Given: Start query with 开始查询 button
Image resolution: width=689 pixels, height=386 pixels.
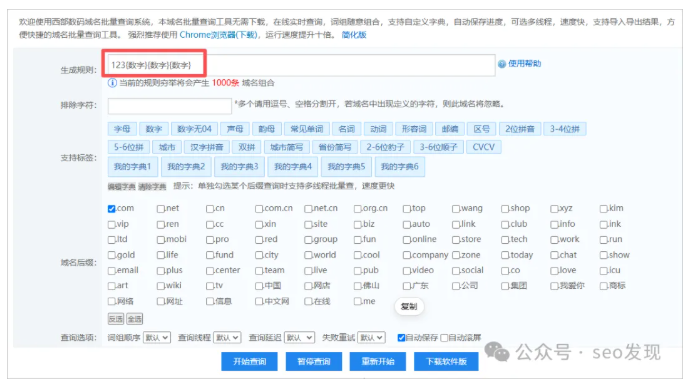Looking at the screenshot, I should (250, 361).
